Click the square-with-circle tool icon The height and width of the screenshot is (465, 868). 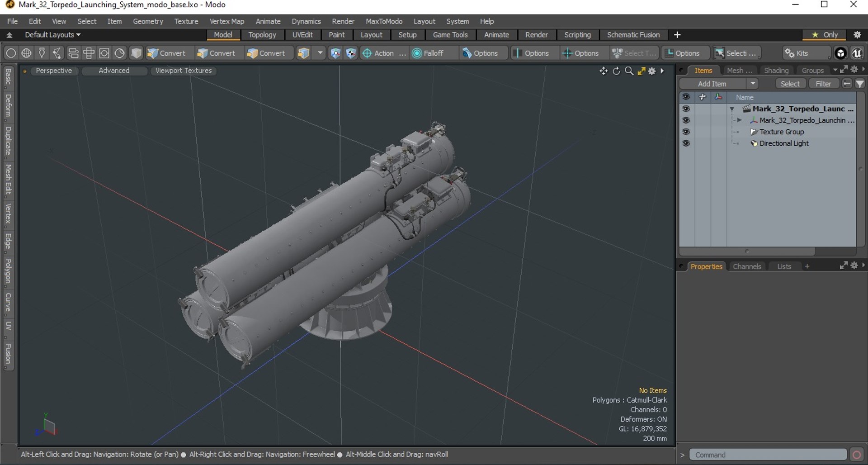tap(104, 53)
